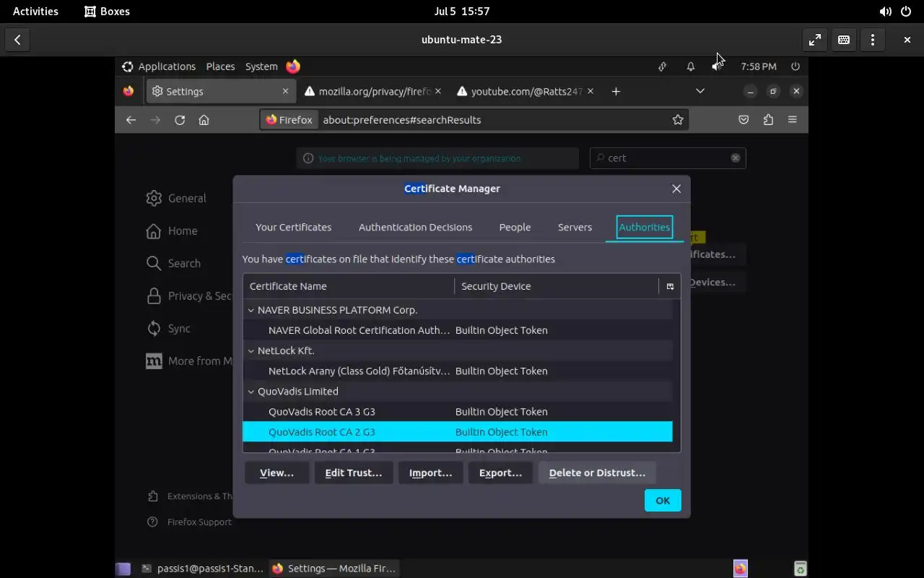Click the Firefox reload page icon
This screenshot has width=924, height=578.
pyautogui.click(x=180, y=120)
